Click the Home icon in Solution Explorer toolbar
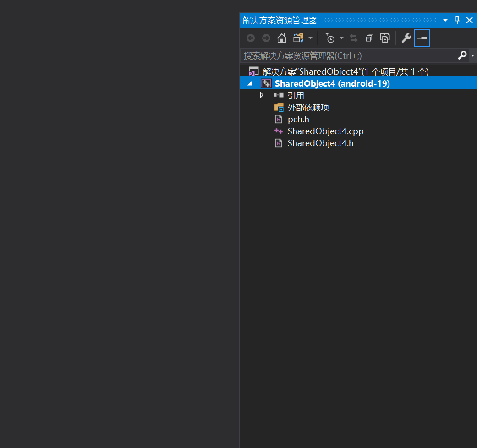 pos(282,38)
